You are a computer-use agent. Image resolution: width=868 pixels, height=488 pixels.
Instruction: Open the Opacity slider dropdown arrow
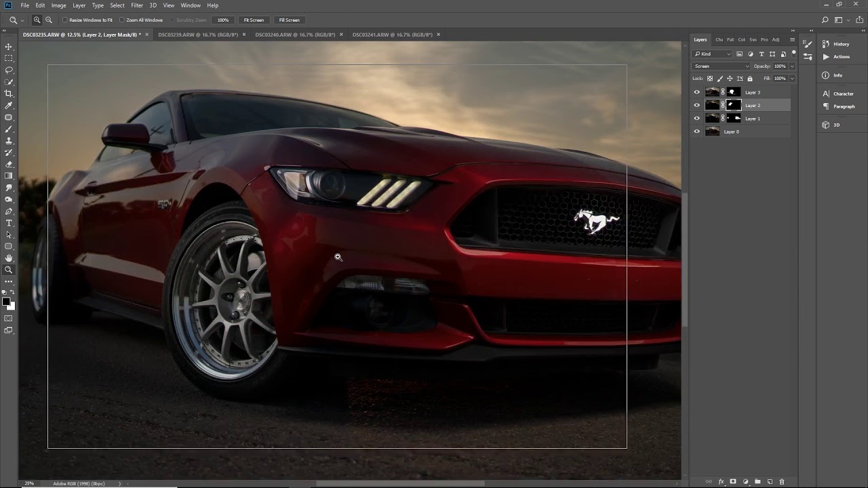792,66
